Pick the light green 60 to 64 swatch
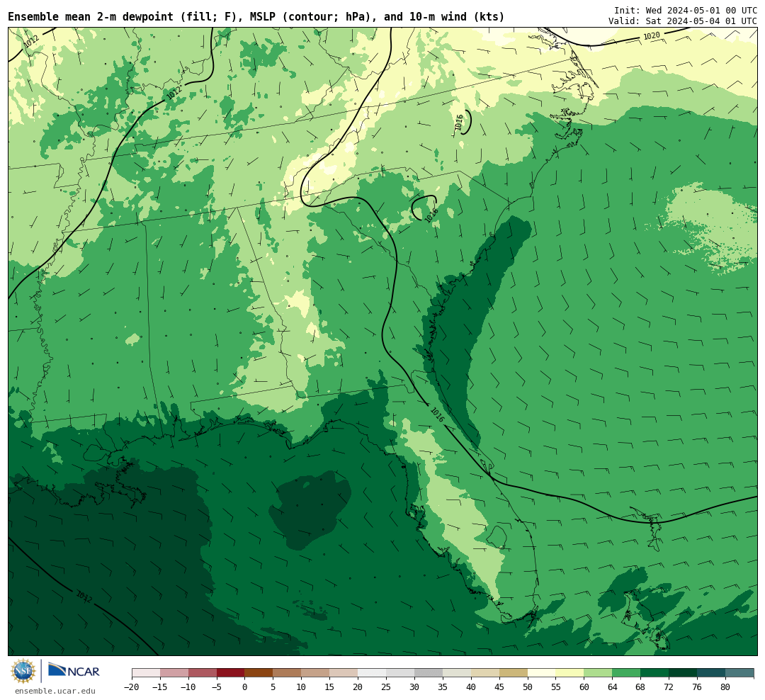This screenshot has height=700, width=765. coord(599,673)
